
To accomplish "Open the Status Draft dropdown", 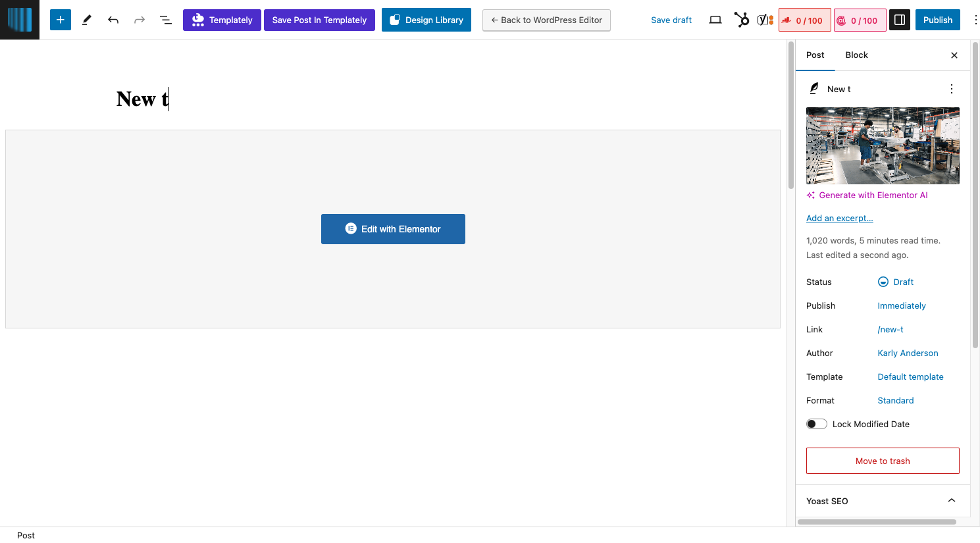I will point(896,282).
